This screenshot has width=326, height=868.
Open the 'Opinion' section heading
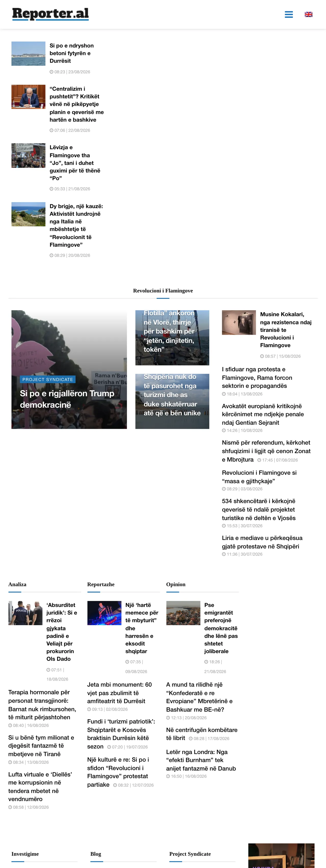click(x=175, y=584)
